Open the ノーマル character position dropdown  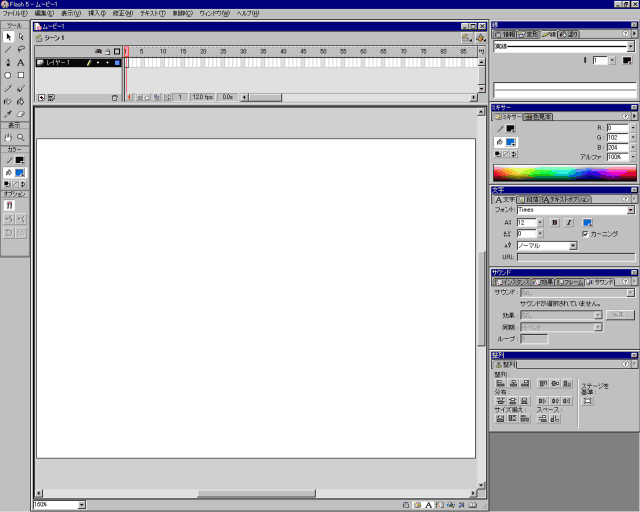pyautogui.click(x=573, y=245)
